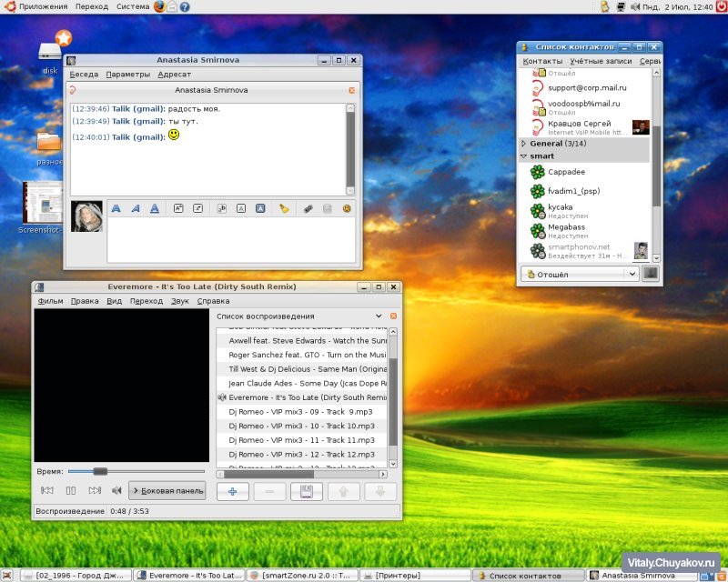Select contact fvadim1_(psp) in buddy list
The image size is (728, 582).
[584, 191]
